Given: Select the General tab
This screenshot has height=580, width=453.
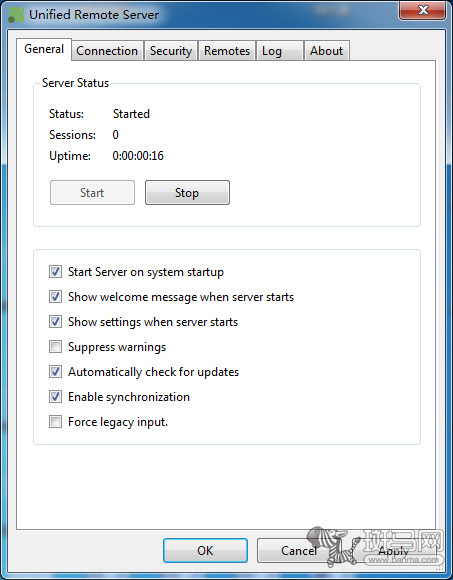Looking at the screenshot, I should [44, 49].
